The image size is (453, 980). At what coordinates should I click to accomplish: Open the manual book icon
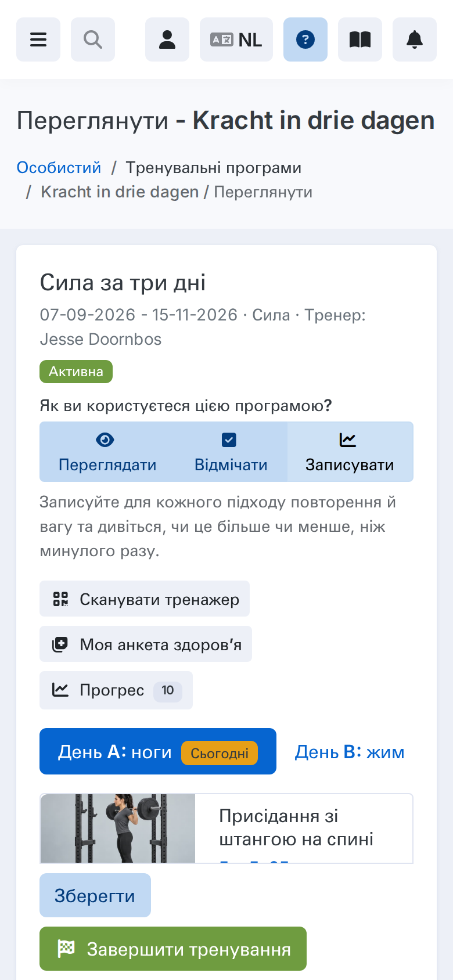pos(360,39)
